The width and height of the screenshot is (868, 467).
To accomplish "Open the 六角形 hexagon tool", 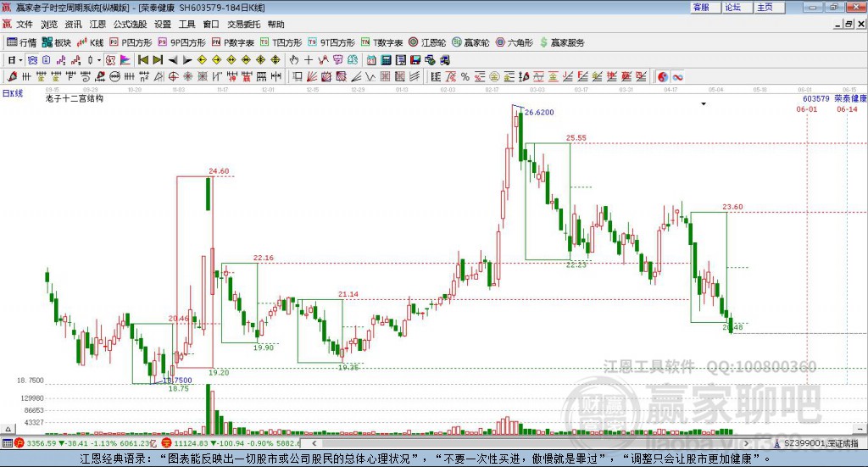I will [515, 42].
